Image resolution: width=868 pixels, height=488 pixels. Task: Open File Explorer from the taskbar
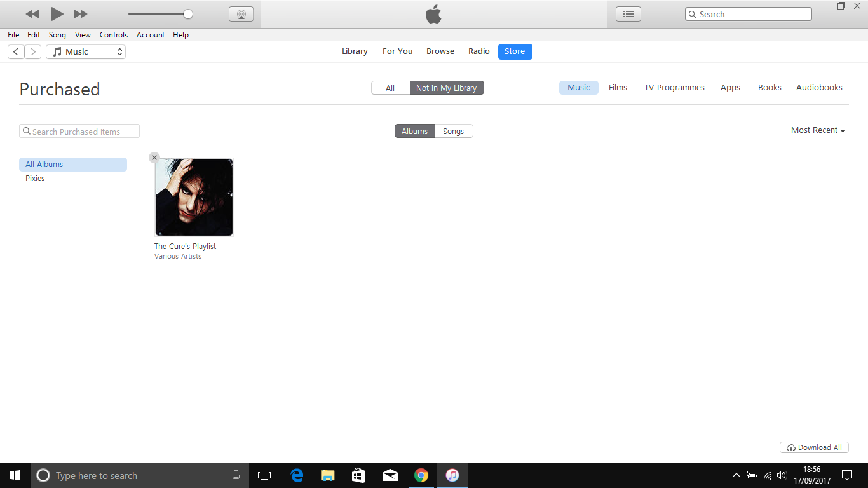click(328, 475)
